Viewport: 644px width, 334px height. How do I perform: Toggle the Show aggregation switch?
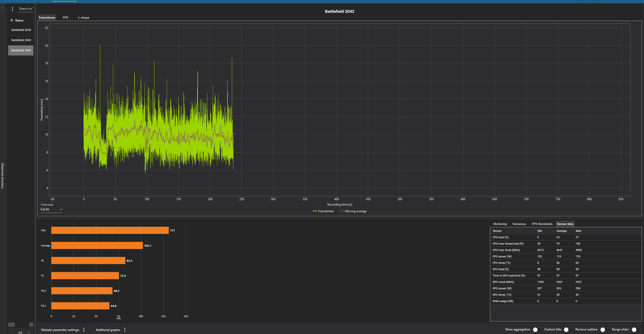pos(536,330)
